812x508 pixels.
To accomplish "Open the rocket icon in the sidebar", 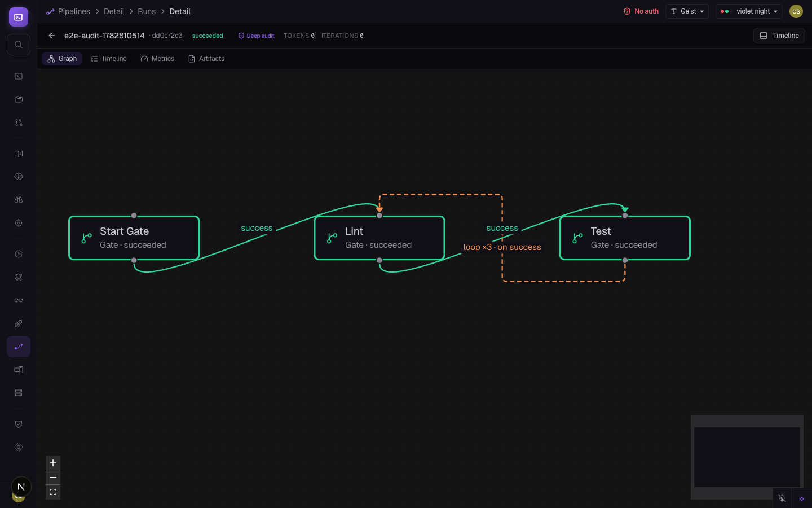I will 19,323.
